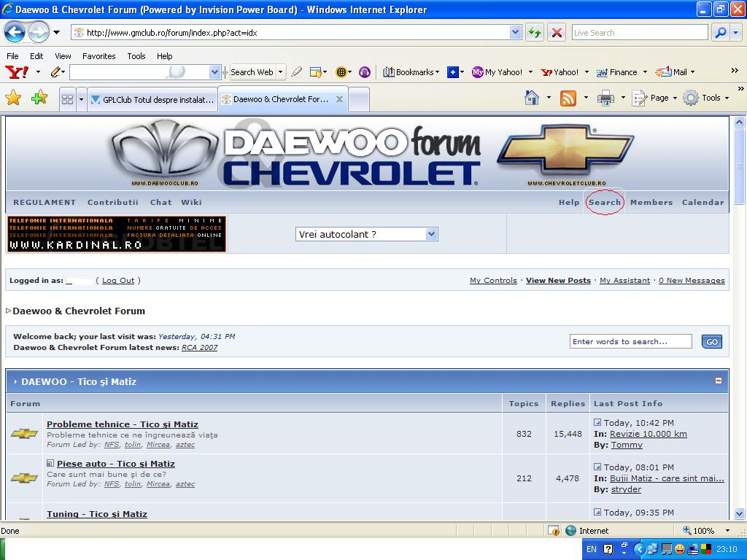
Task: Click the 'Enter words to search' field
Action: pos(631,341)
